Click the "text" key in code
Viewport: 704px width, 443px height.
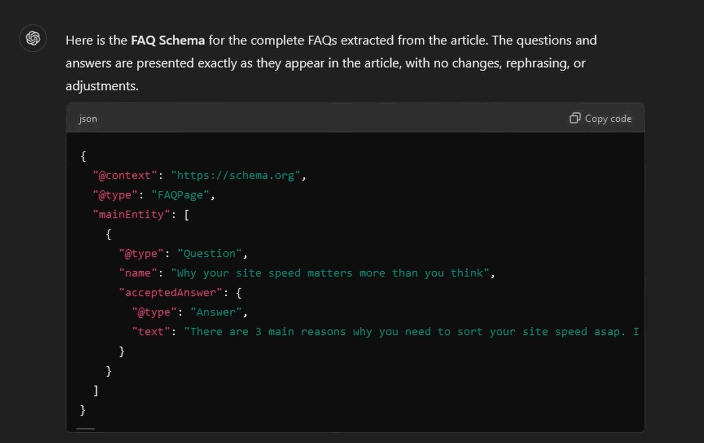click(151, 332)
